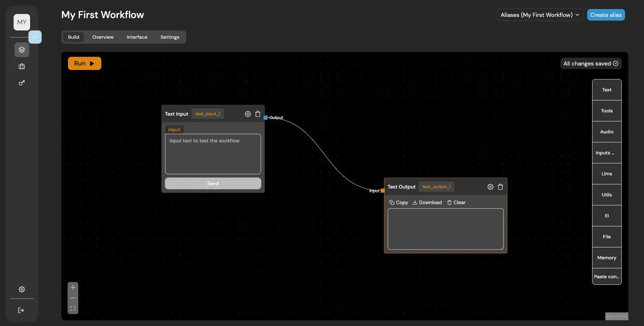Viewport: 644px width, 326px height.
Task: Click the text_output_1 node ID tag
Action: click(437, 187)
